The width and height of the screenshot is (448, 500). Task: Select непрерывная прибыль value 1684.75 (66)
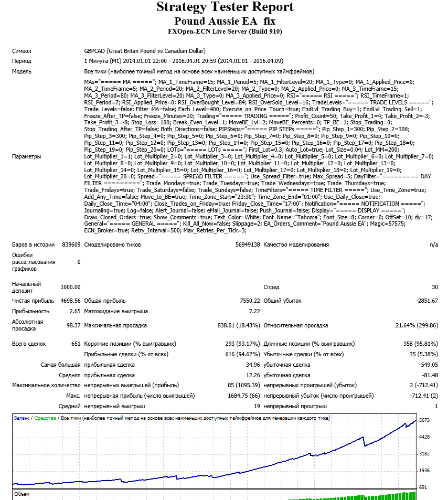[x=244, y=396]
